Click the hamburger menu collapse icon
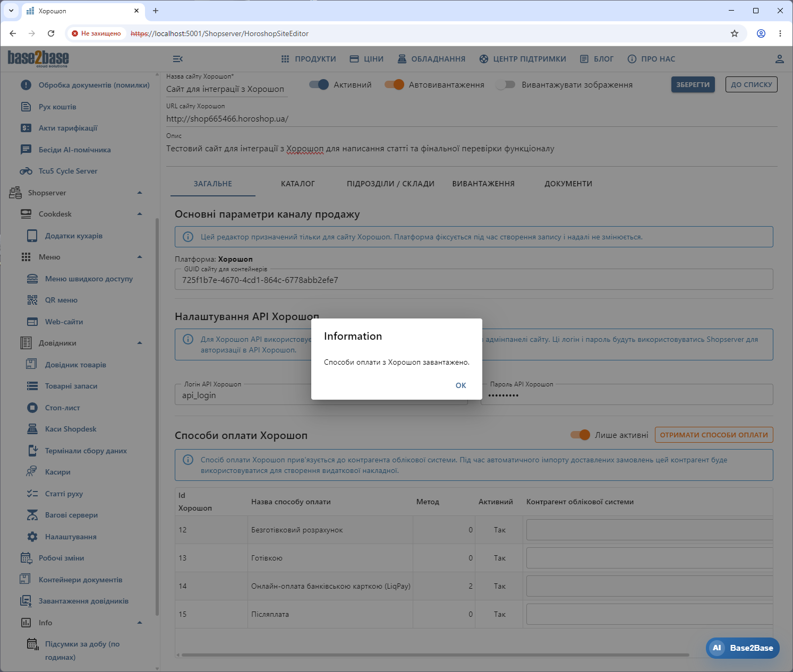This screenshot has height=672, width=793. tap(178, 59)
